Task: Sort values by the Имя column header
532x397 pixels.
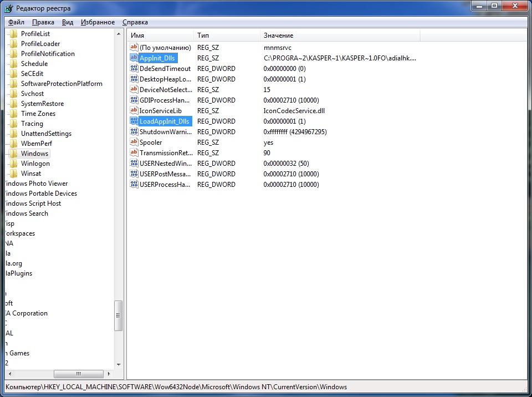Action: [161, 35]
